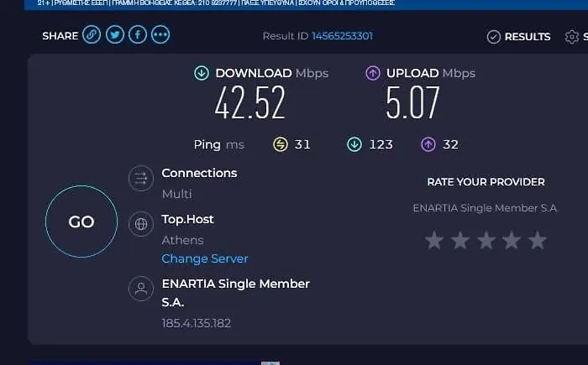Rate the provider one star

pyautogui.click(x=434, y=240)
